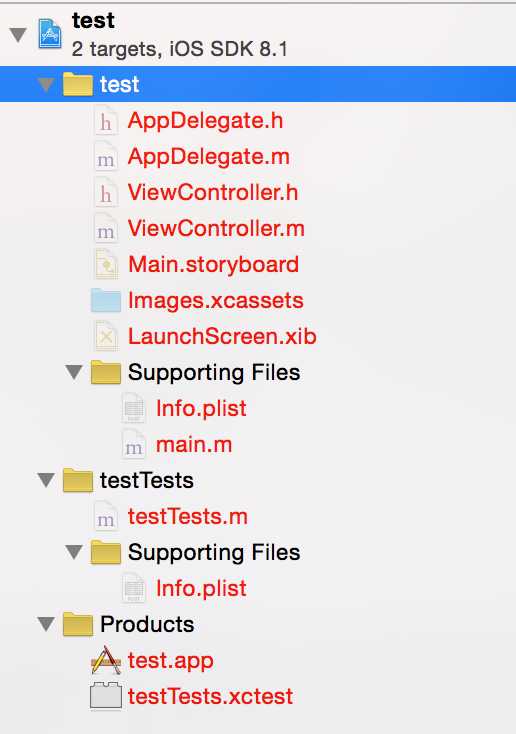This screenshot has height=734, width=516.
Task: Collapse the testTests folder disclosure triangle
Action: [46, 480]
